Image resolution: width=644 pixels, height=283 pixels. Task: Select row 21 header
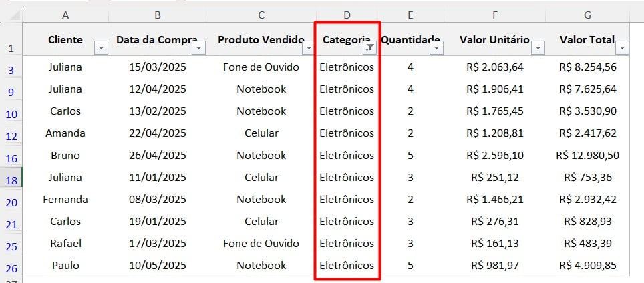pyautogui.click(x=11, y=222)
